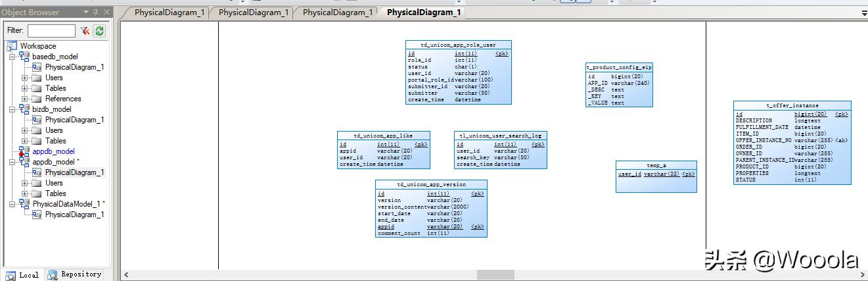Click the diagram icon under appdb_model *
868x281 pixels.
(37, 172)
